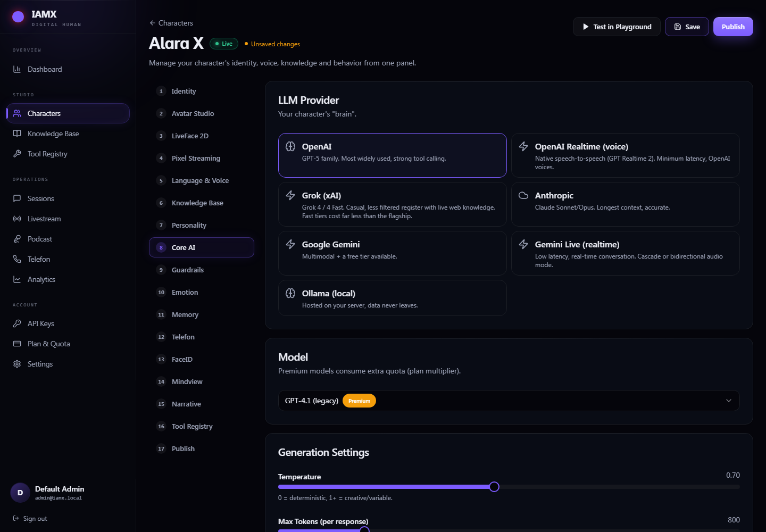Open step 3 LiveFace 2D
766x532 pixels.
pyautogui.click(x=201, y=136)
